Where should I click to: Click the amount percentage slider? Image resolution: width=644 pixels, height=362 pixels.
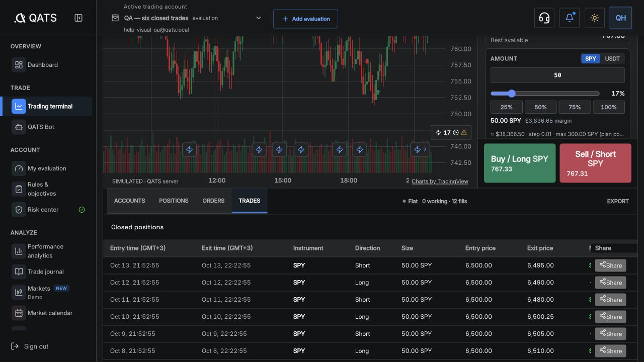[545, 94]
